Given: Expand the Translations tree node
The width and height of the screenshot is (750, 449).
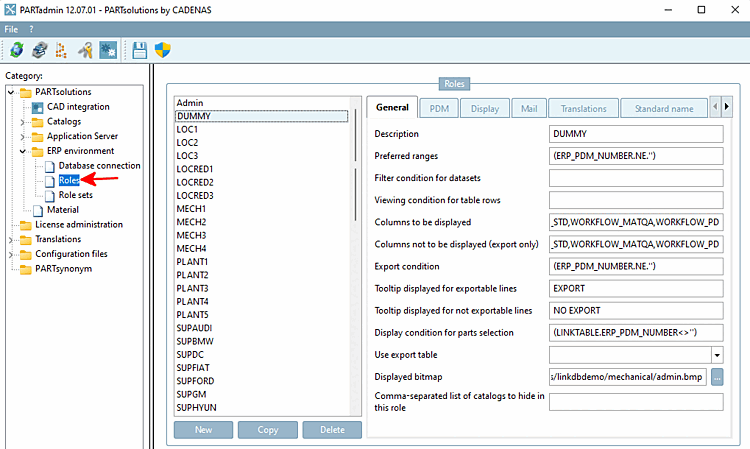Looking at the screenshot, I should click(11, 239).
